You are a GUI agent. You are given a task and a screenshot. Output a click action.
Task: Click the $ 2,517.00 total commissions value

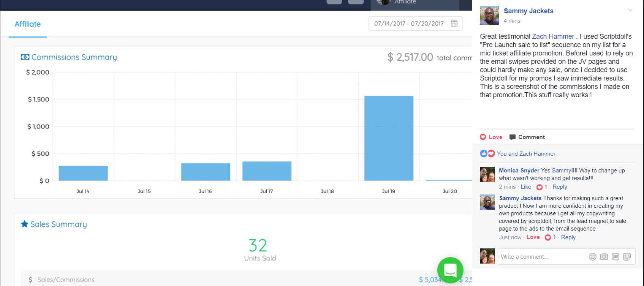[x=410, y=57]
